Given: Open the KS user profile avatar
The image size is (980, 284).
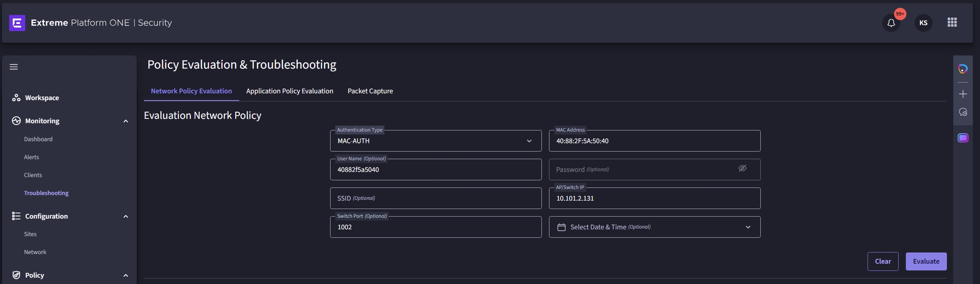Looking at the screenshot, I should [x=923, y=23].
